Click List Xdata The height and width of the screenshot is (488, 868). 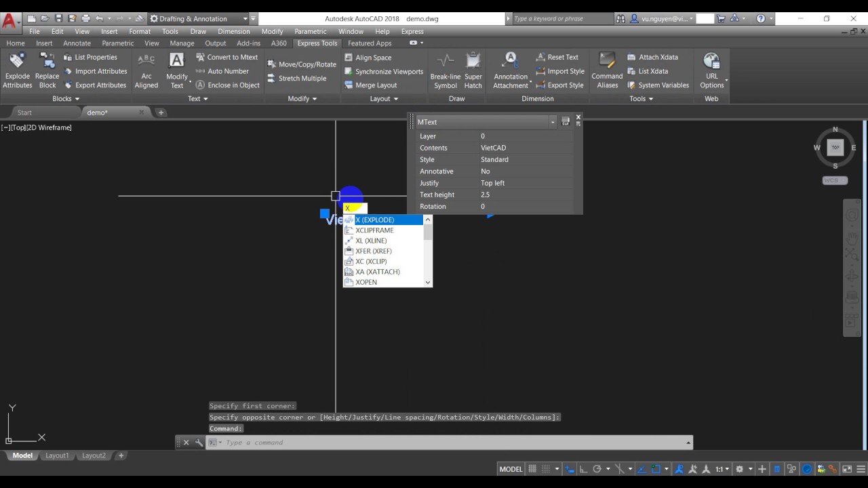[647, 71]
